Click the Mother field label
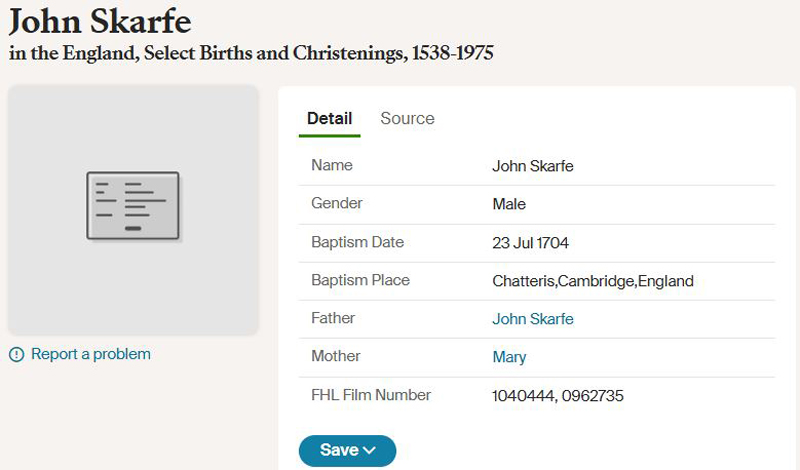Screen dimensions: 800x470 [336, 356]
